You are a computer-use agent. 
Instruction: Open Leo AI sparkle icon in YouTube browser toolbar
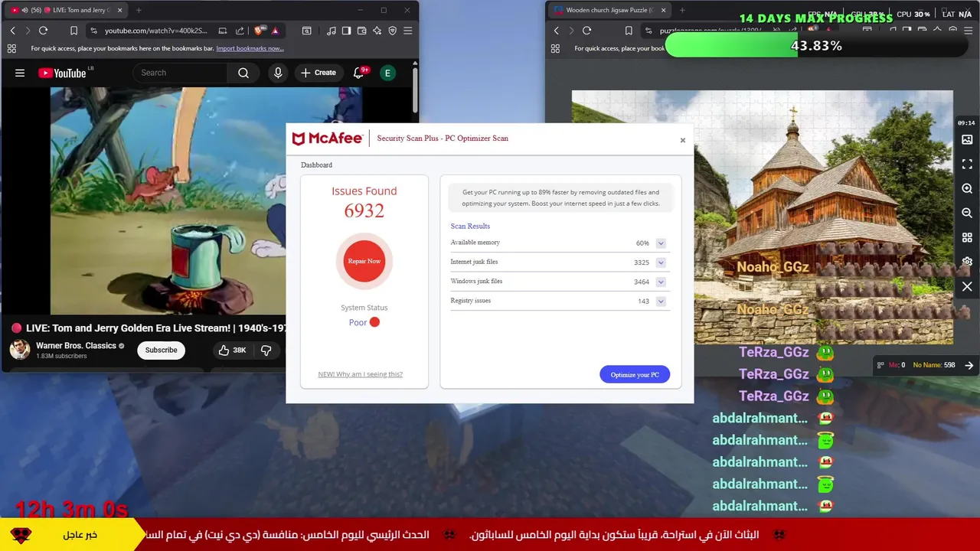377,31
